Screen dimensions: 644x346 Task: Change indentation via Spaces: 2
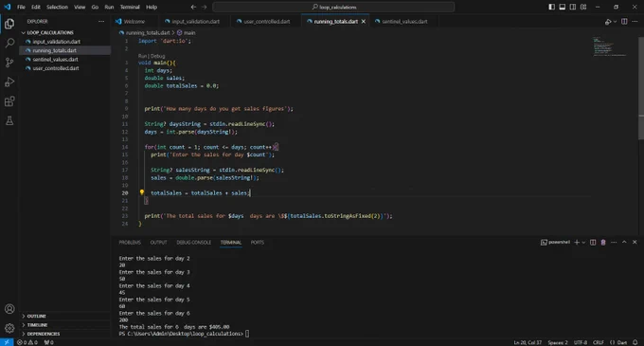pyautogui.click(x=558, y=342)
